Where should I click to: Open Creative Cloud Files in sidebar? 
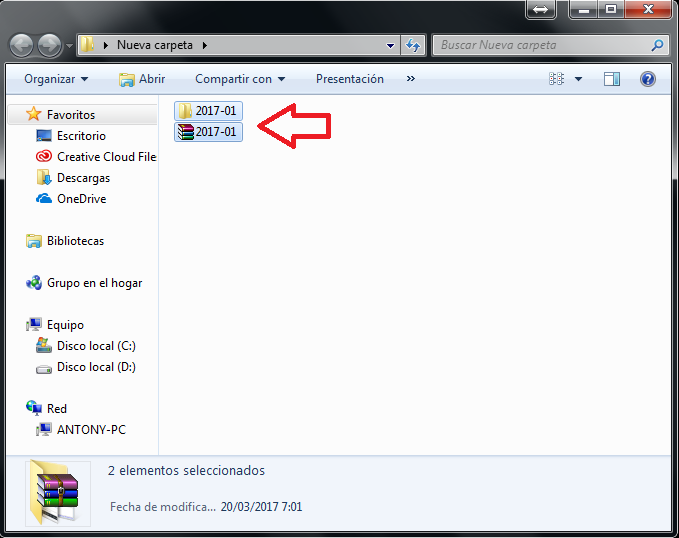[107, 156]
